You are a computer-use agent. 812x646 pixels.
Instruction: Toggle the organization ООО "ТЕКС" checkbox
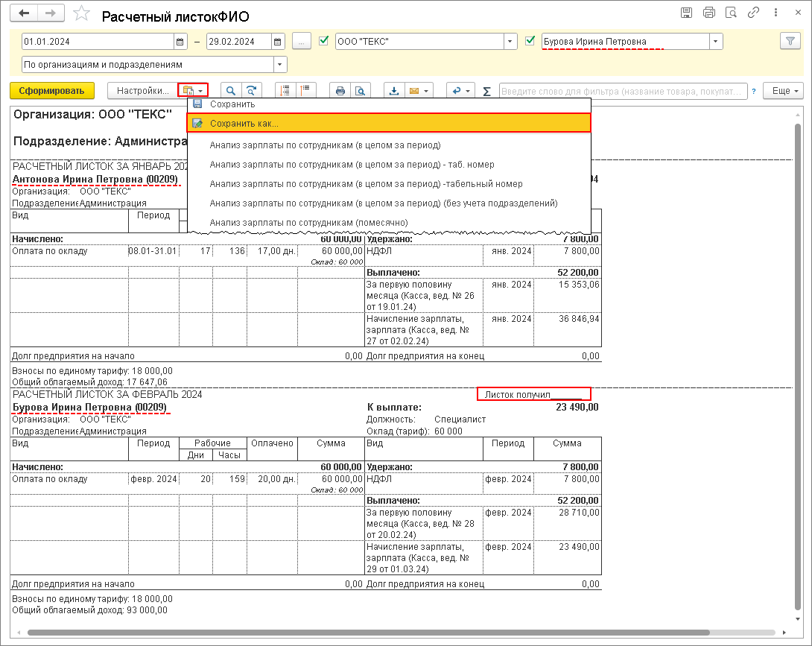coord(323,41)
